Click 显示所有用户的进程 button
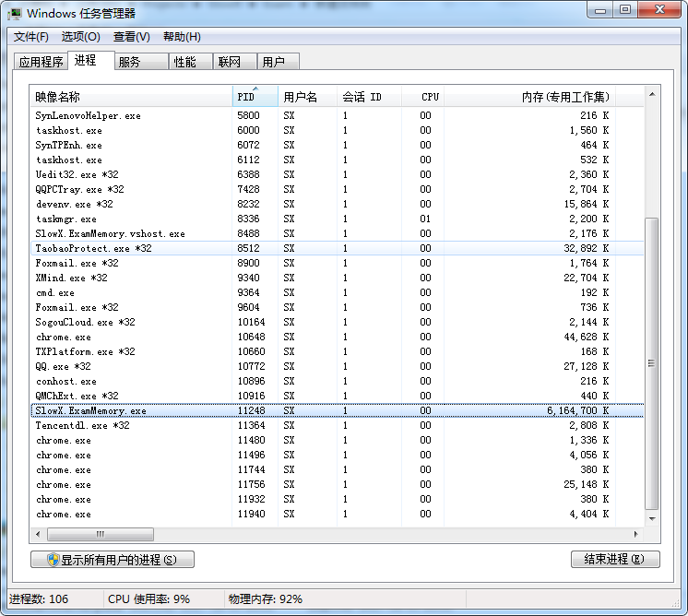688x616 pixels. click(113, 560)
